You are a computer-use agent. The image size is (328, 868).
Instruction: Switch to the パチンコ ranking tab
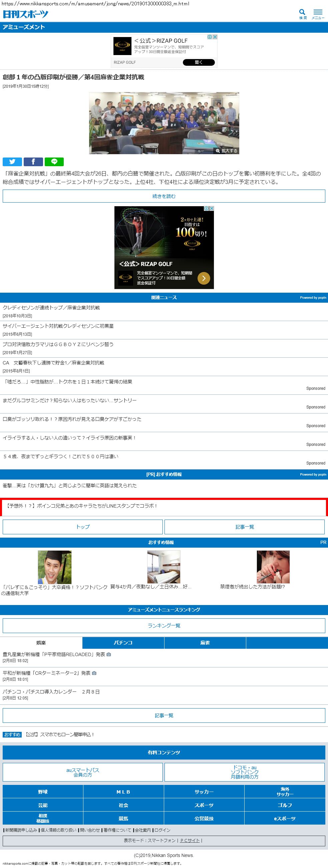point(123,643)
